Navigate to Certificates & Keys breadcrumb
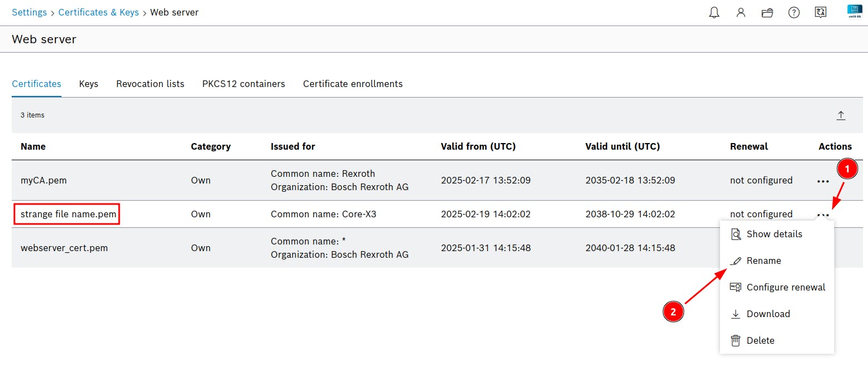868x367 pixels. [99, 12]
